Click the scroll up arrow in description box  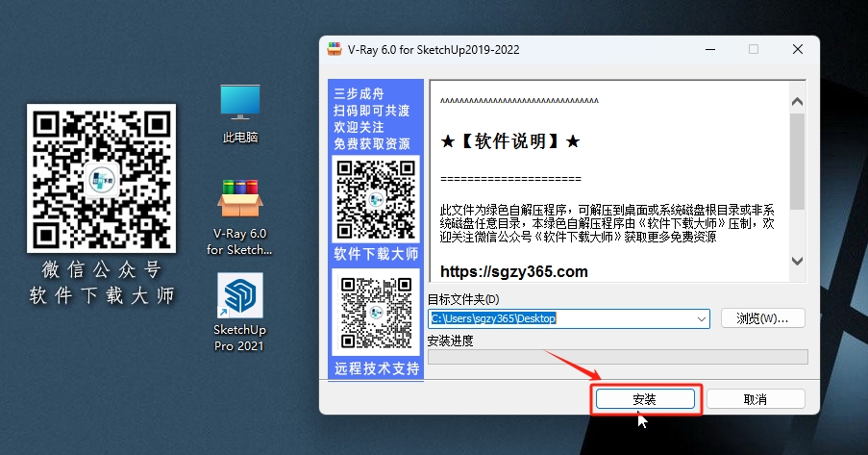[797, 101]
